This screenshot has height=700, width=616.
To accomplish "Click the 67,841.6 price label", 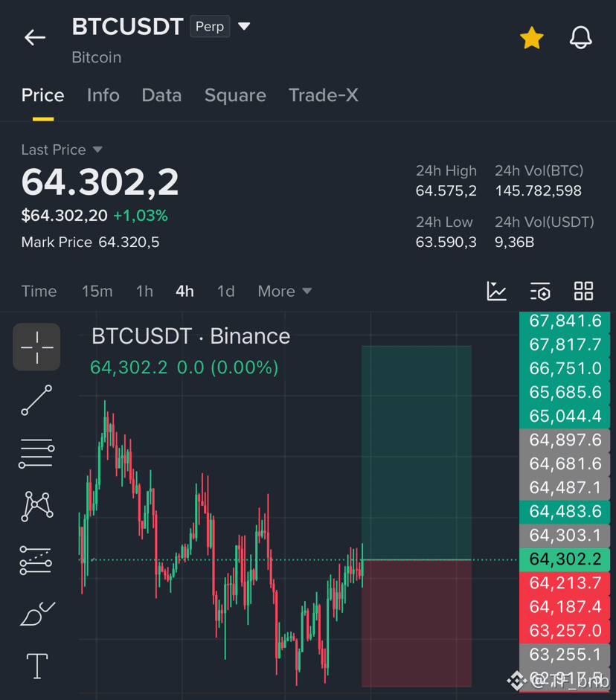I will pyautogui.click(x=565, y=321).
